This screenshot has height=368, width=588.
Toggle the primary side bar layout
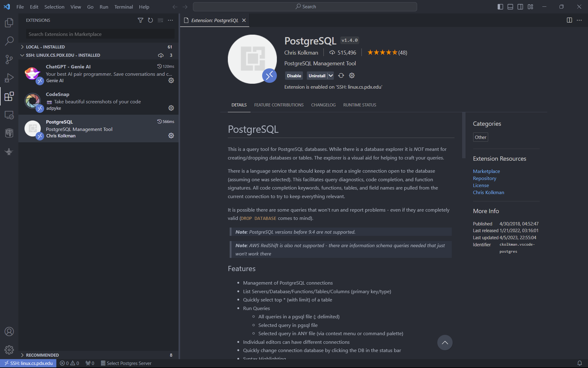pyautogui.click(x=500, y=7)
